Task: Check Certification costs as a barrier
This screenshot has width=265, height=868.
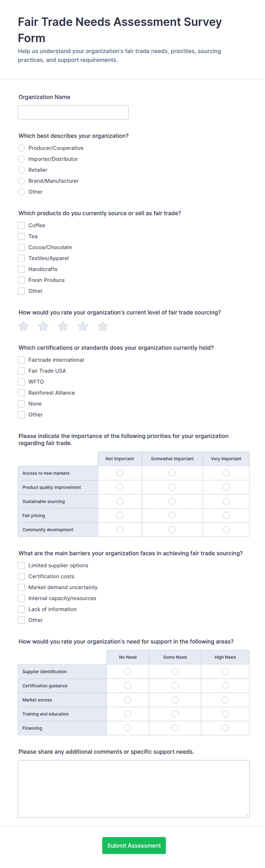Action: (x=21, y=577)
